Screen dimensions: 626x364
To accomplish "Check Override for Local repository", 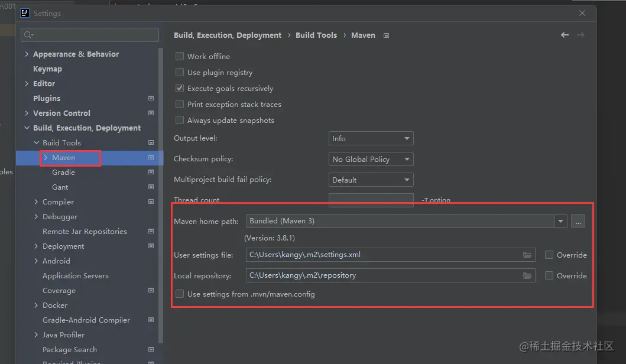I will 549,275.
